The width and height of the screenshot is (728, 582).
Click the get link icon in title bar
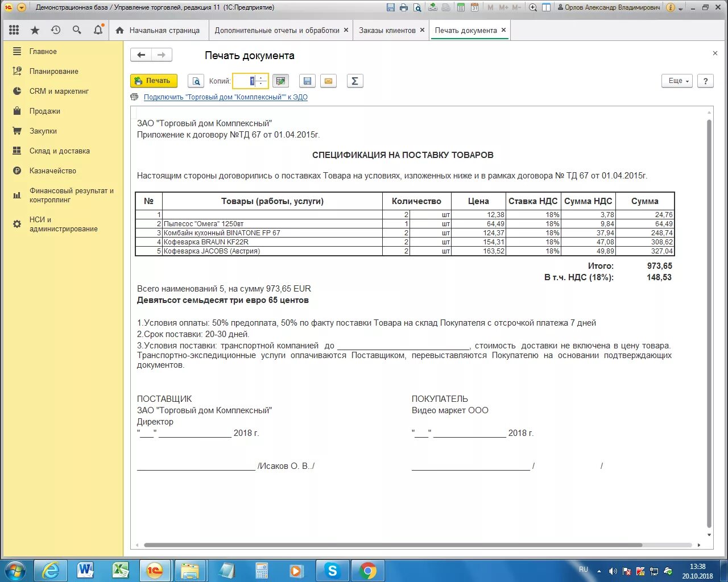coord(433,7)
